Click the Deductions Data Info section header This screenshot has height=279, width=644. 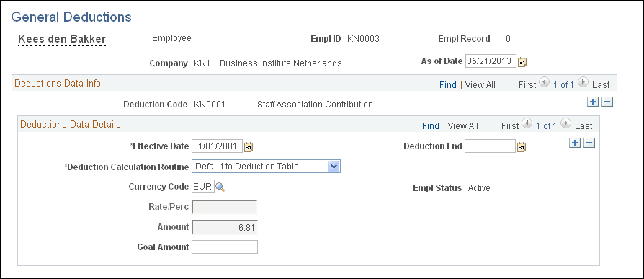[58, 83]
